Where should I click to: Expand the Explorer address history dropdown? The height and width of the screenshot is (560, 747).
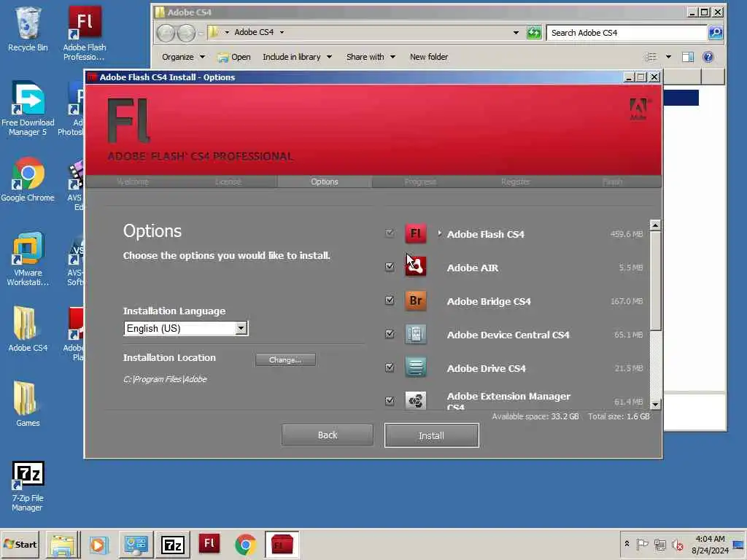coord(516,32)
